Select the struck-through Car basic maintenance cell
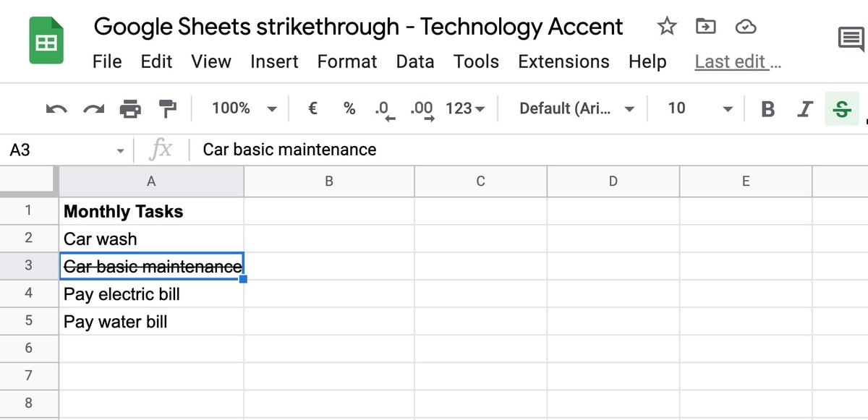The height and width of the screenshot is (420, 868). [151, 266]
